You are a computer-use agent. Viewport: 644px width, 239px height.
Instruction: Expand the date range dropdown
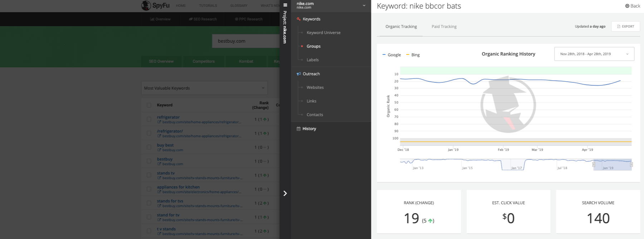[594, 54]
